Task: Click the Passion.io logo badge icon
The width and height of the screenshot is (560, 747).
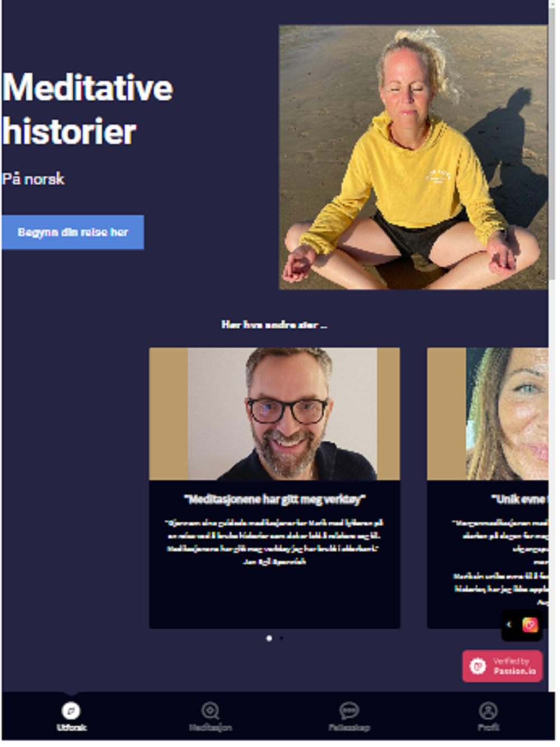Action: pyautogui.click(x=478, y=666)
